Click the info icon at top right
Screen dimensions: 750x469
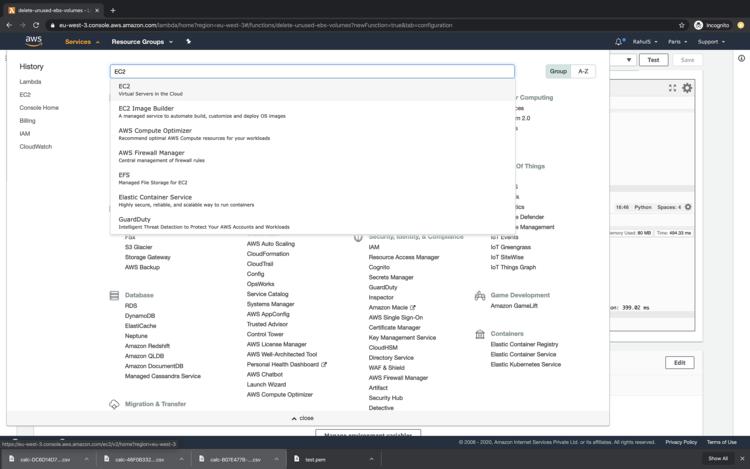(x=741, y=59)
